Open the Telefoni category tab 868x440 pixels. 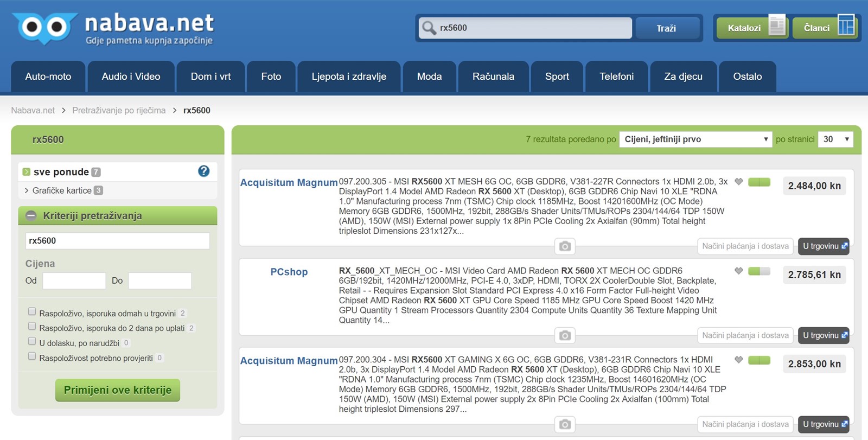[x=616, y=77]
